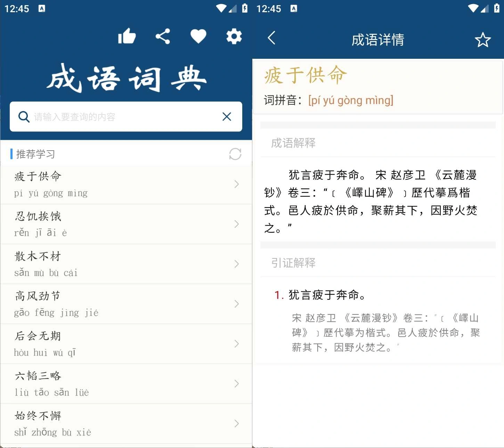The width and height of the screenshot is (504, 448).
Task: Go back from 成语详情 page
Action: coord(271,38)
